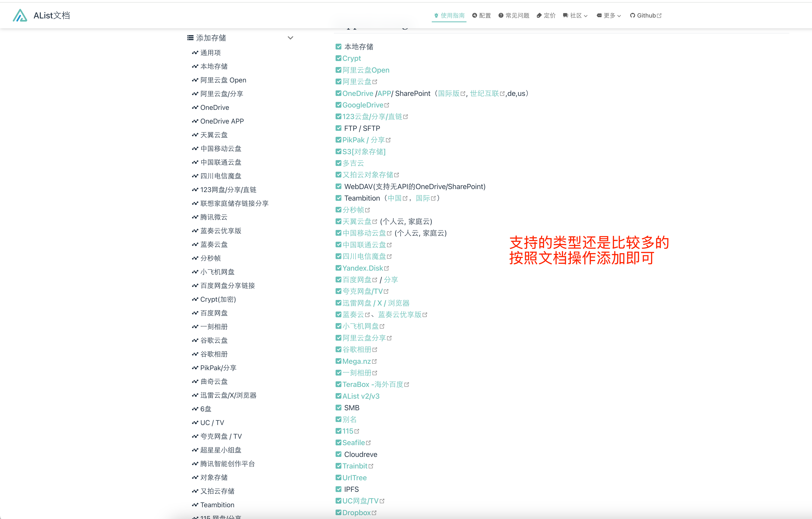Click the checkbox beside SMB
This screenshot has height=519, width=812.
point(339,408)
